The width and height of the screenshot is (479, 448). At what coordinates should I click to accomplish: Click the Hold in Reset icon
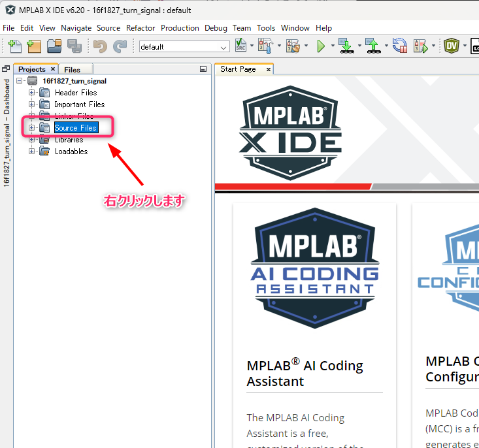click(400, 46)
